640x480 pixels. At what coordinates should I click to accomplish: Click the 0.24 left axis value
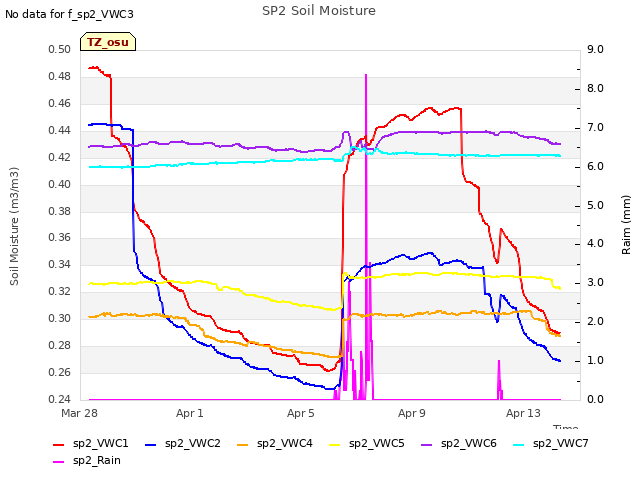click(60, 399)
